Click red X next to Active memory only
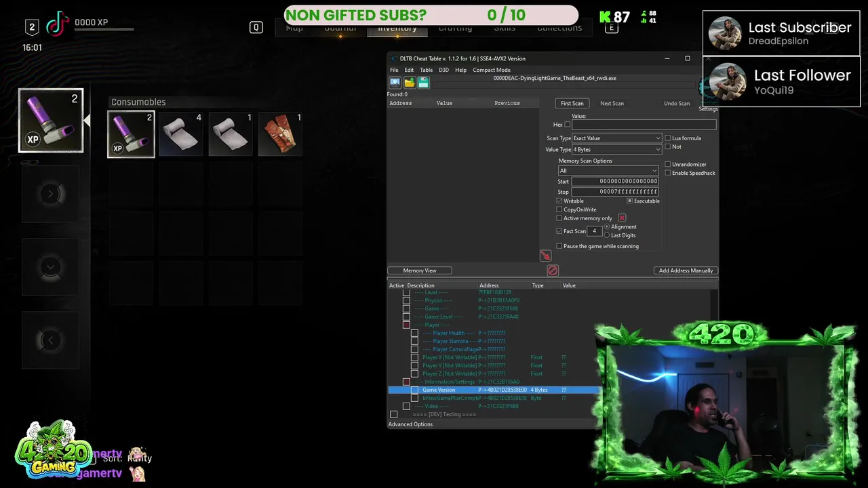Viewport: 868px width, 488px height. [622, 218]
